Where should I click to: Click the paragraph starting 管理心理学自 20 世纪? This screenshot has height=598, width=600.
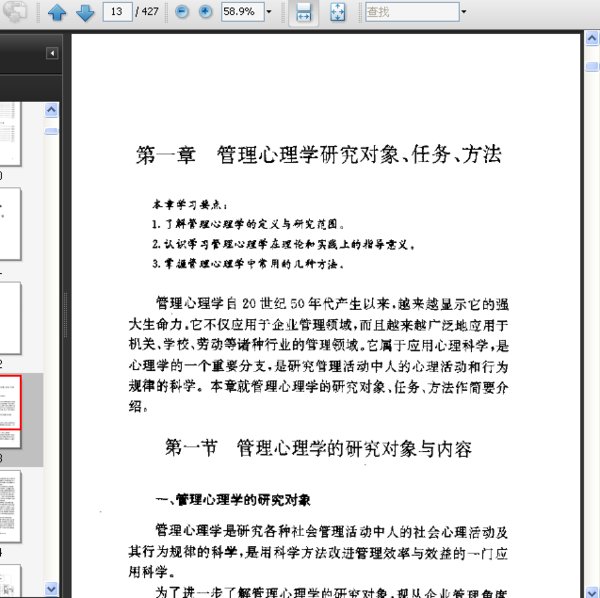(318, 355)
